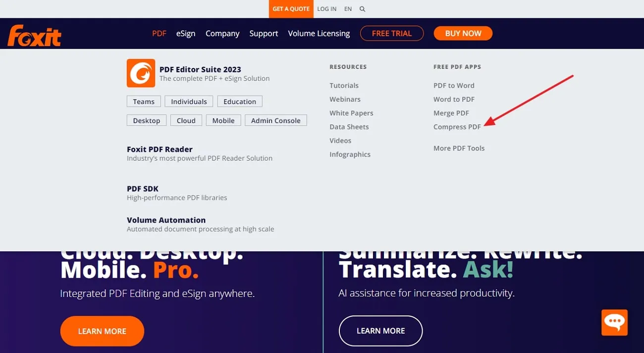Open the Word to PDF app
This screenshot has height=353, width=644.
[x=454, y=99]
